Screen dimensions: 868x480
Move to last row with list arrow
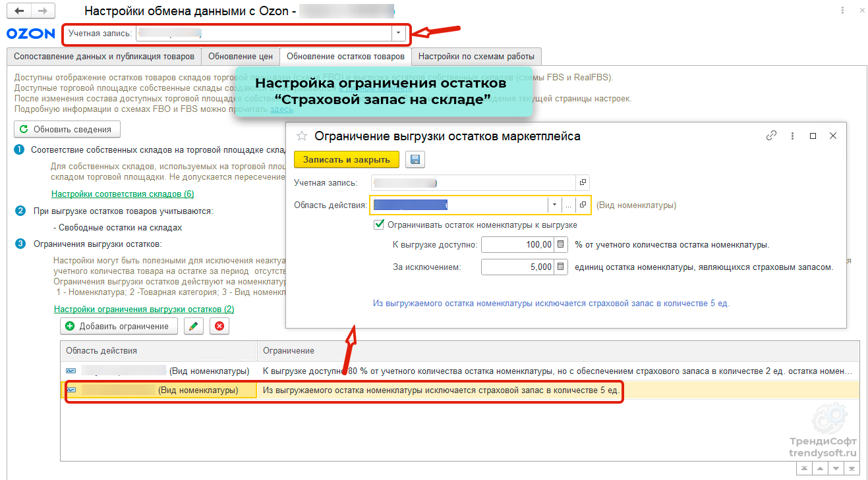852,468
